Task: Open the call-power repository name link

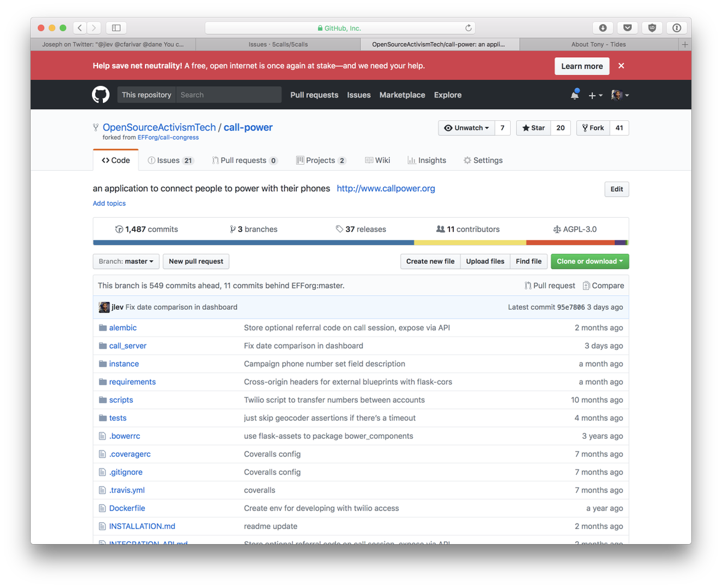Action: tap(248, 127)
